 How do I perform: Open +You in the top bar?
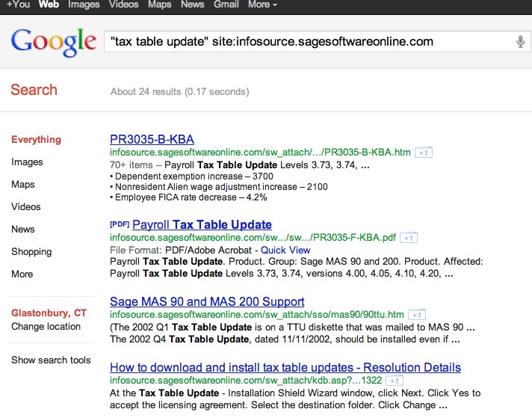pos(19,4)
